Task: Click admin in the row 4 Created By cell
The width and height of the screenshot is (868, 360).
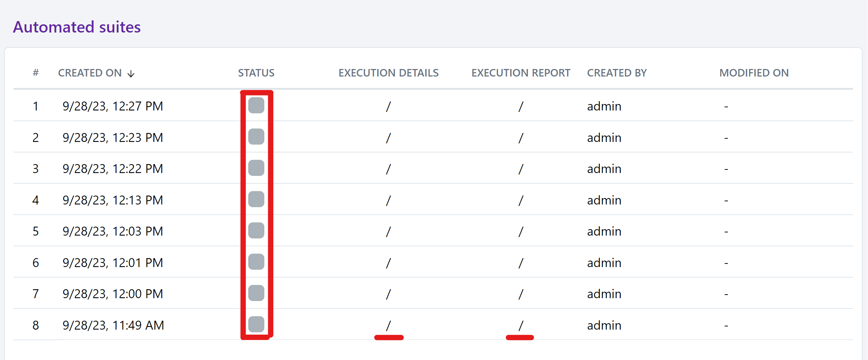Action: pos(604,200)
